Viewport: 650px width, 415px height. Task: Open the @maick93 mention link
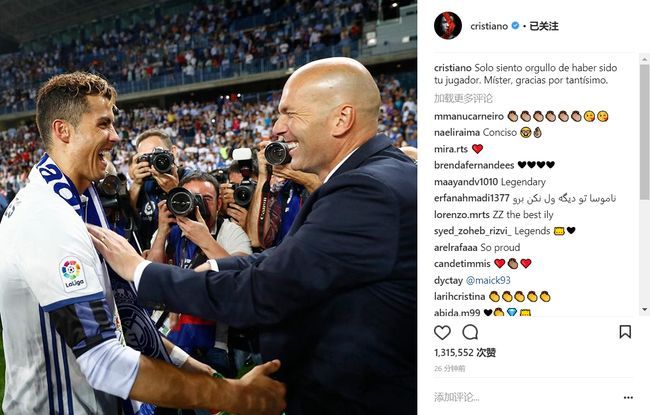pos(488,281)
